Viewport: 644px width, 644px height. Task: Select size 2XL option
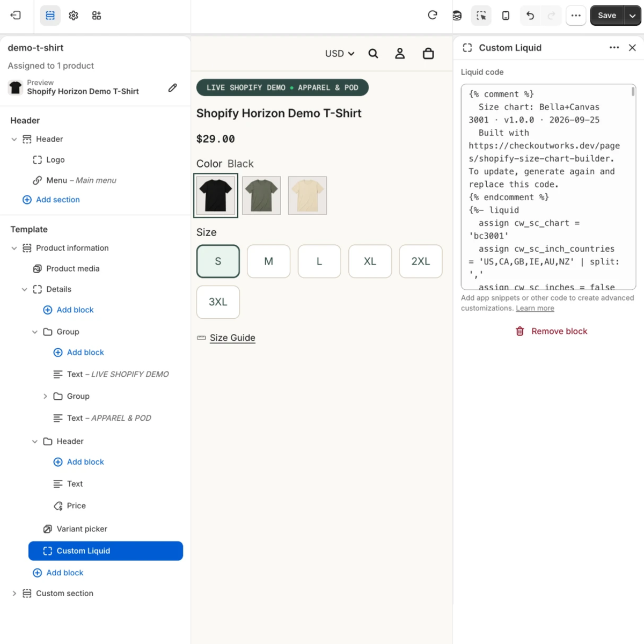pos(421,261)
